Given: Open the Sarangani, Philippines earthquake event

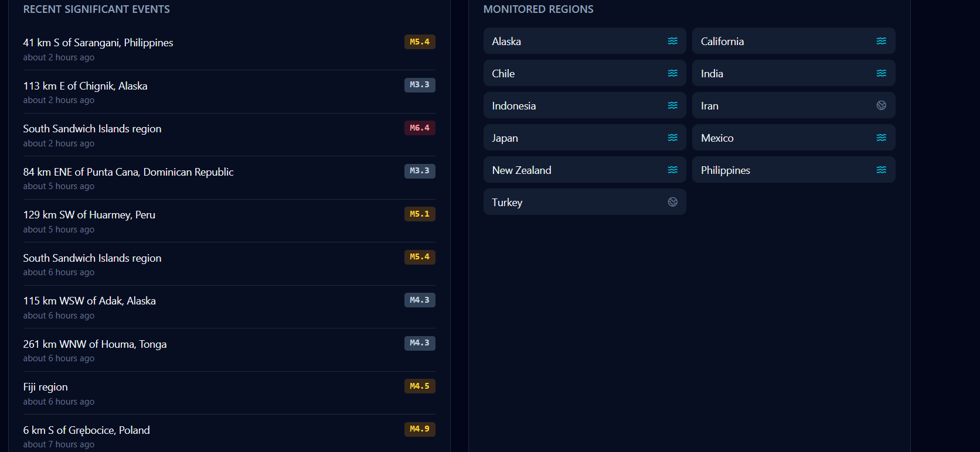Looking at the screenshot, I should pos(229,49).
